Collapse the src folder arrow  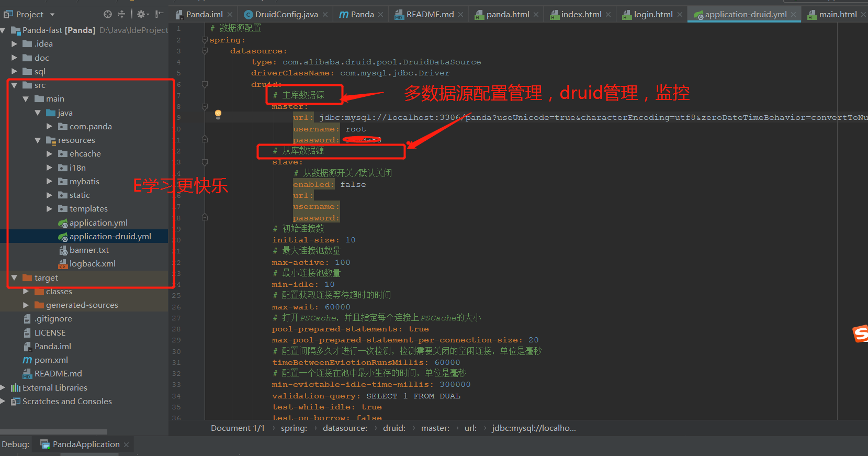click(x=14, y=85)
